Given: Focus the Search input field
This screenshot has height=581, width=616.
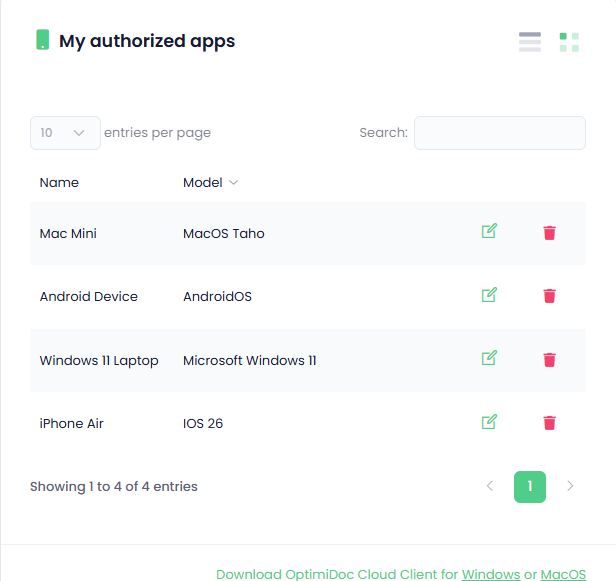Looking at the screenshot, I should click(499, 133).
